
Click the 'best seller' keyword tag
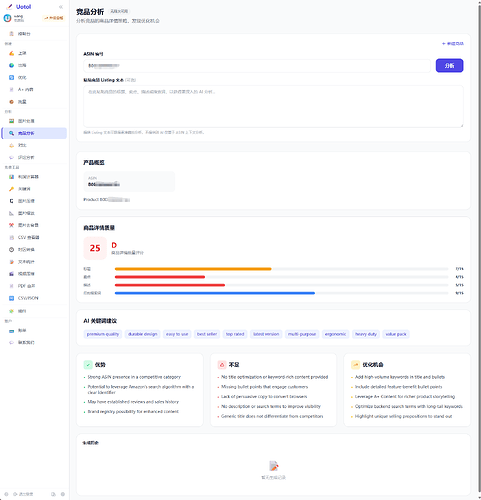pyautogui.click(x=207, y=334)
